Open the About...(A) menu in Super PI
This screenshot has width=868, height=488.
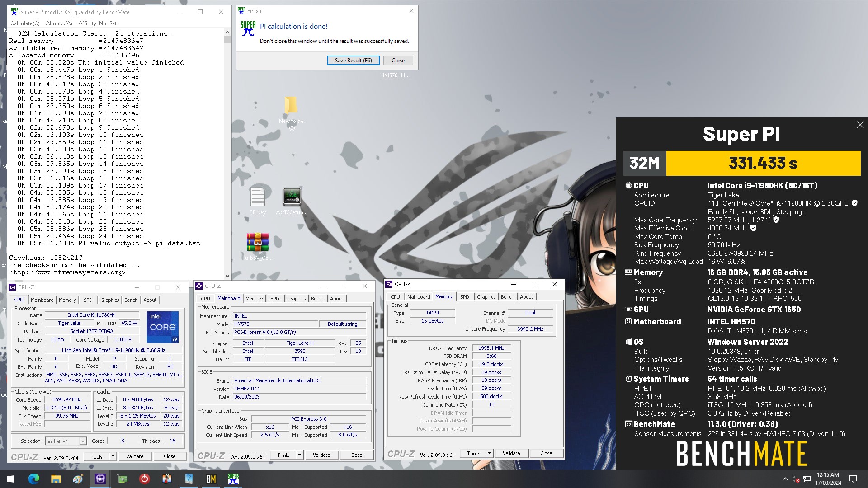(x=59, y=23)
